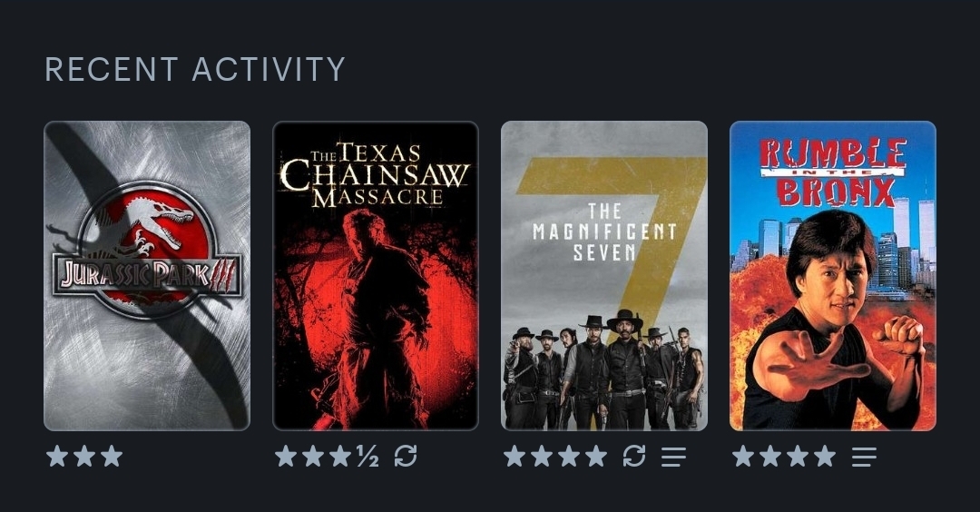Open the review icon under Rumble in the Bronx

point(864,457)
